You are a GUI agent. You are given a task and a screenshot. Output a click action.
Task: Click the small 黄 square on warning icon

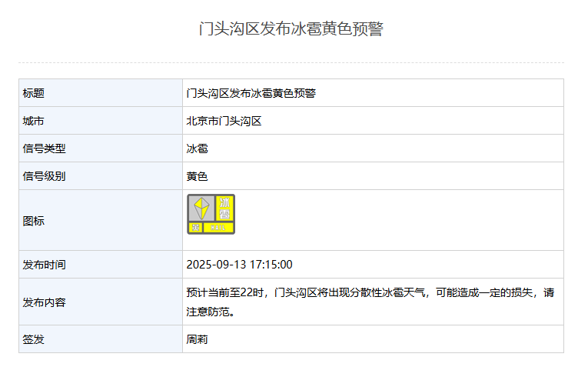195,228
